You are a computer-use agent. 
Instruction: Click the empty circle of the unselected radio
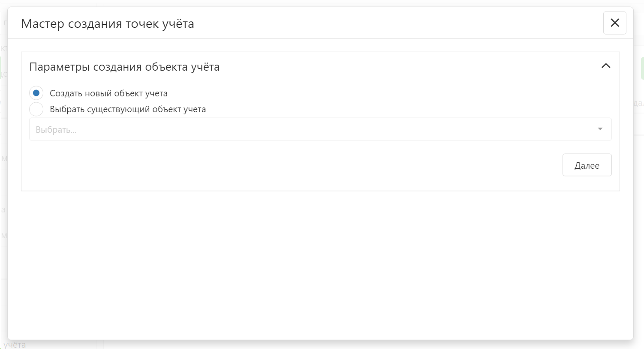coord(36,109)
